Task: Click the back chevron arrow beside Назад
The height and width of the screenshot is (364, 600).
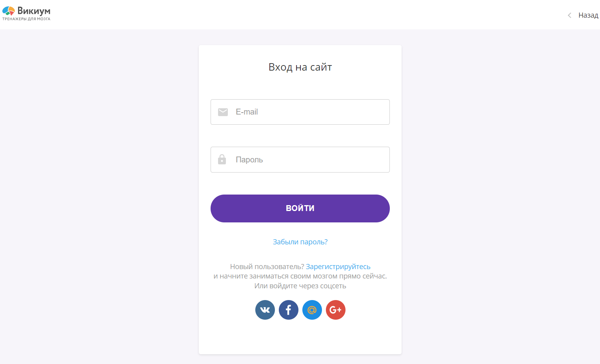Action: click(569, 15)
